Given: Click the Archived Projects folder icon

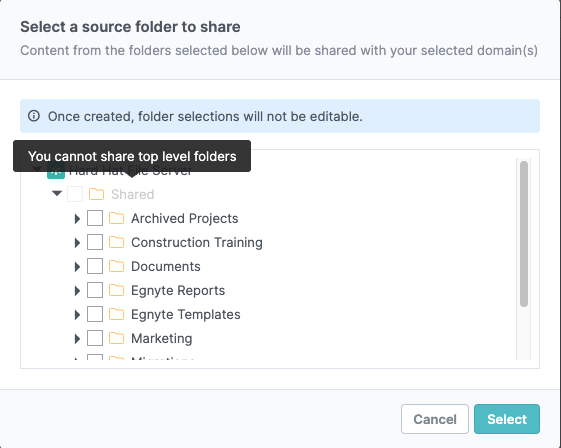Looking at the screenshot, I should [117, 218].
